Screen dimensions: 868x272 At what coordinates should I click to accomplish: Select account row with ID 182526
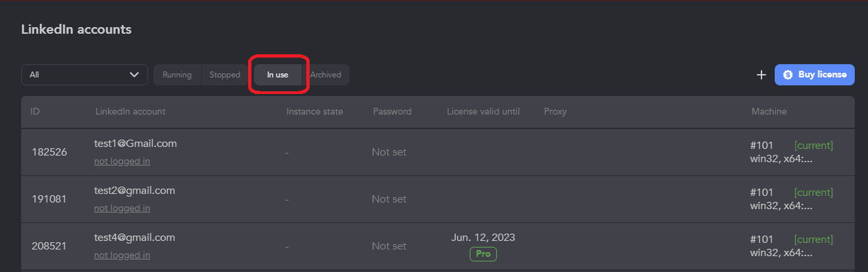point(438,152)
